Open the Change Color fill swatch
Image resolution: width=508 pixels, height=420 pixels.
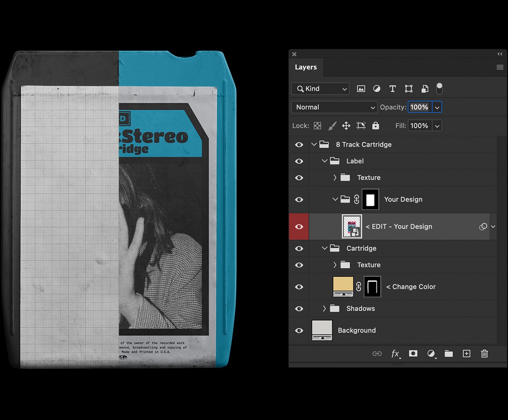343,287
